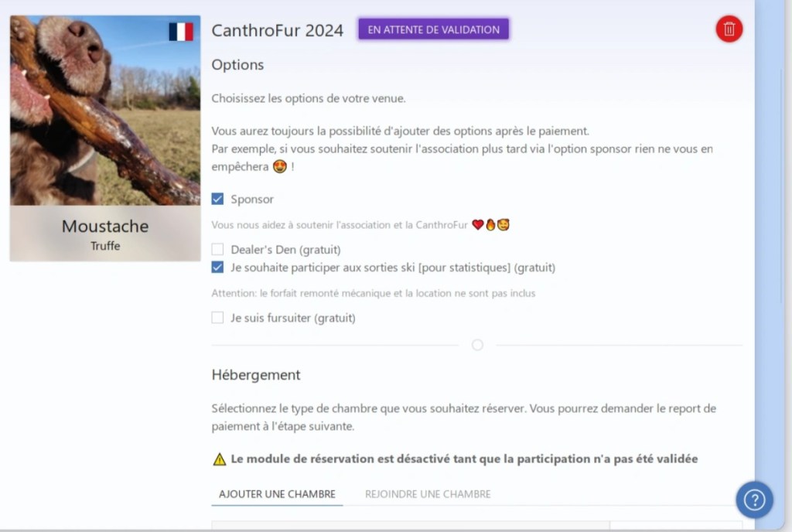Click the CanthroFur 2024 title

tap(278, 31)
